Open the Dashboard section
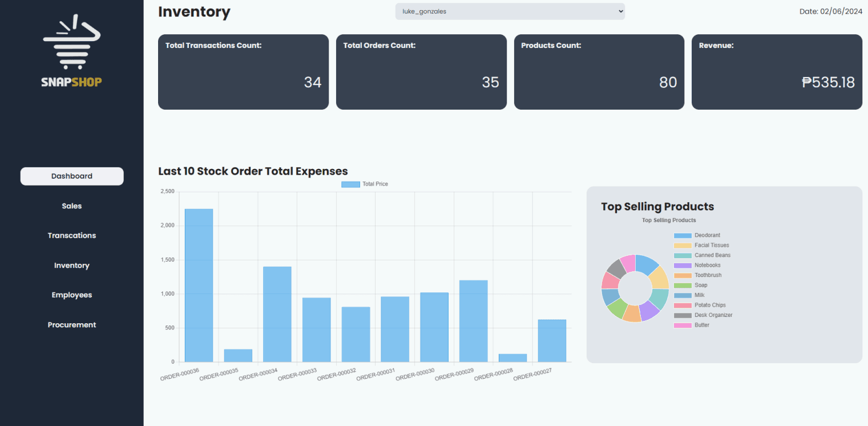 [71, 176]
